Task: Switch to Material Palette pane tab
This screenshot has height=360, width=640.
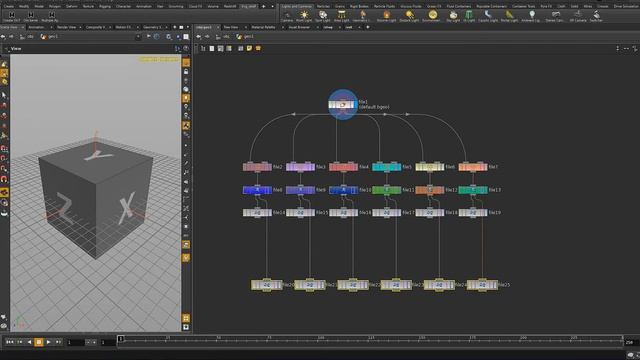Action: click(263, 27)
